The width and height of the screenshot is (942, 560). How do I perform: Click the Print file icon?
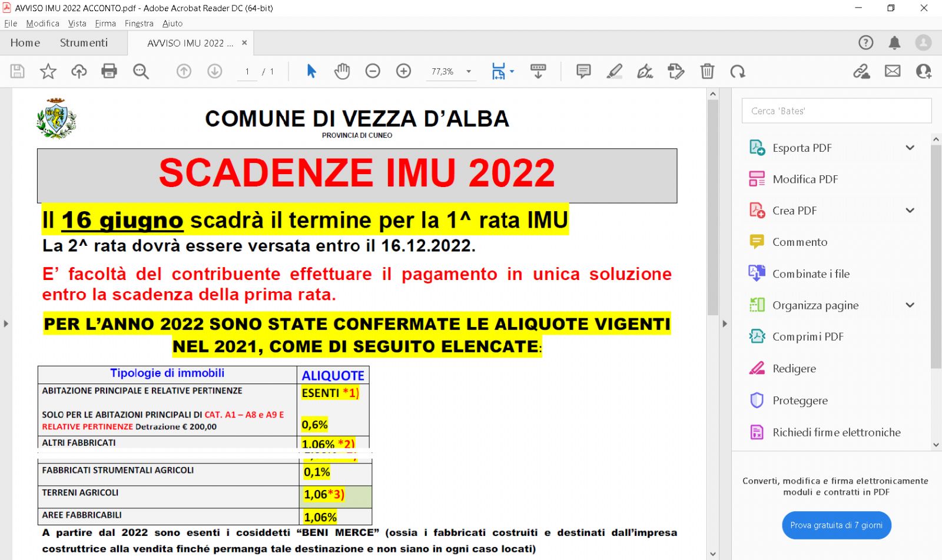(x=109, y=71)
